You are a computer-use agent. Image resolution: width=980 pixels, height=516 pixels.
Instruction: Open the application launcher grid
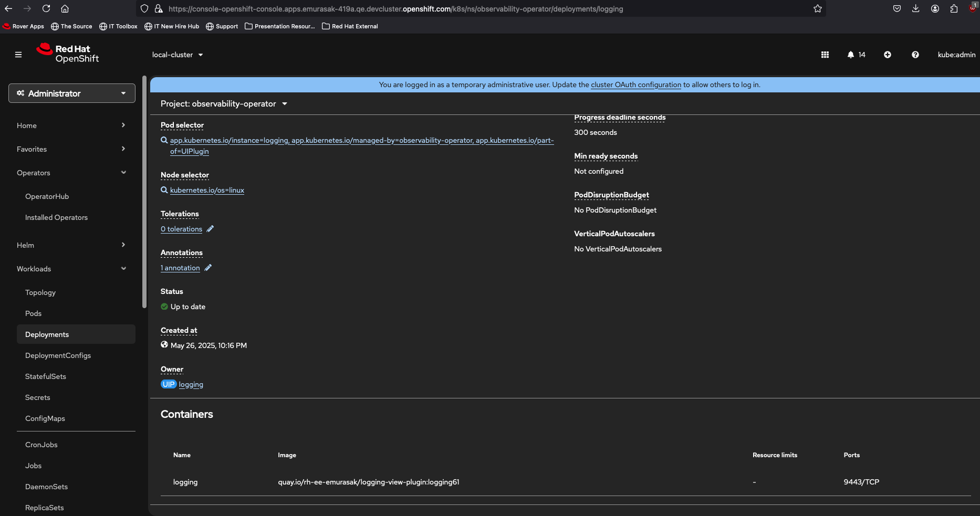tap(825, 55)
